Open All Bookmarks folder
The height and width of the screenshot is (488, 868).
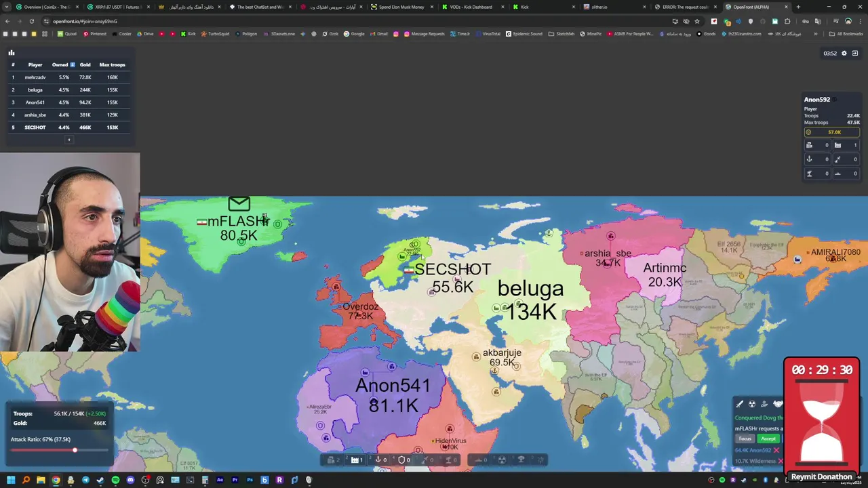(846, 34)
